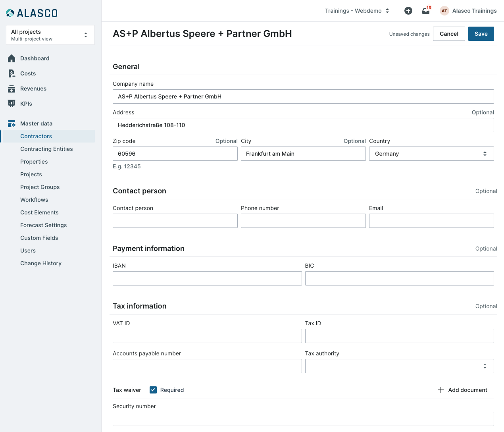Screen dimensions: 504x432
Task: Click the AT user avatar
Action: 444,11
